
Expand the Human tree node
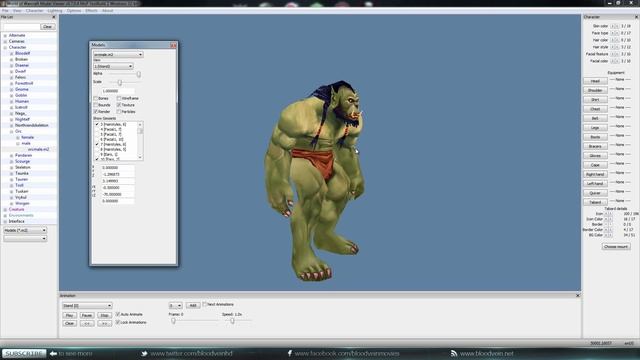point(11,101)
